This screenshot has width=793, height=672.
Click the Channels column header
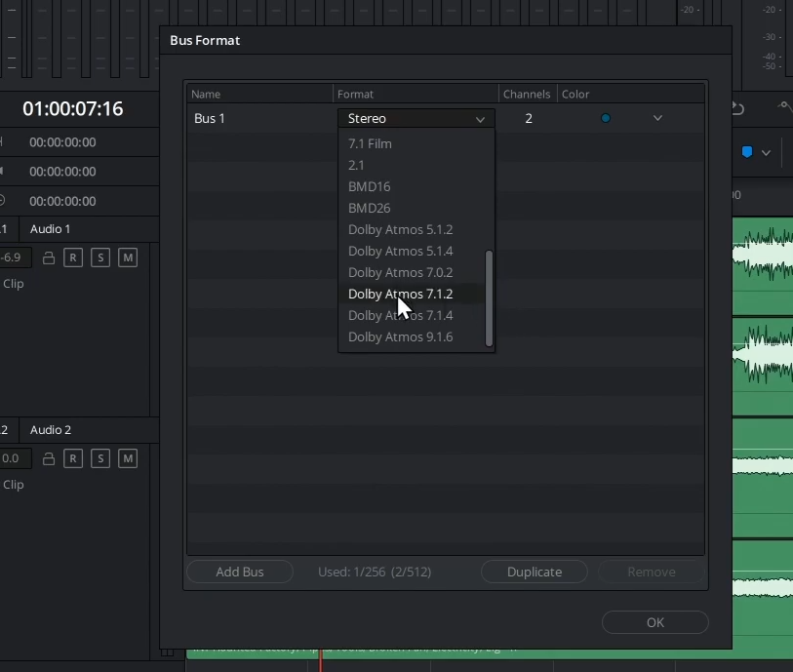coord(527,94)
